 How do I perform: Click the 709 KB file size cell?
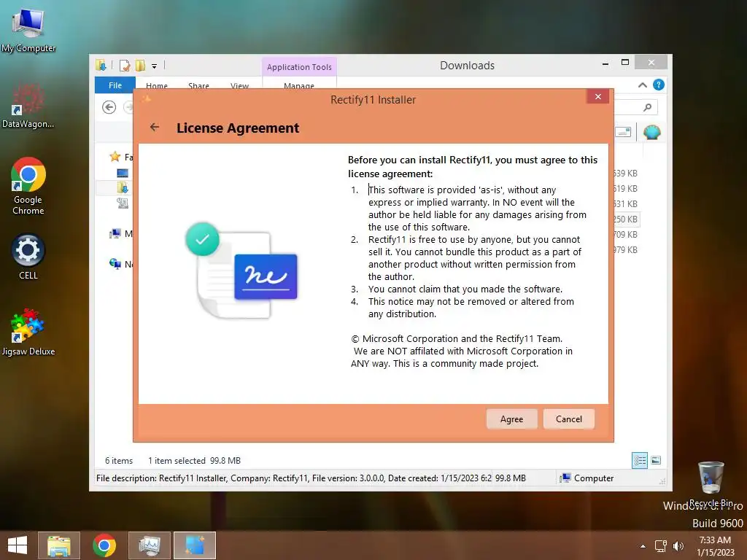(x=626, y=234)
